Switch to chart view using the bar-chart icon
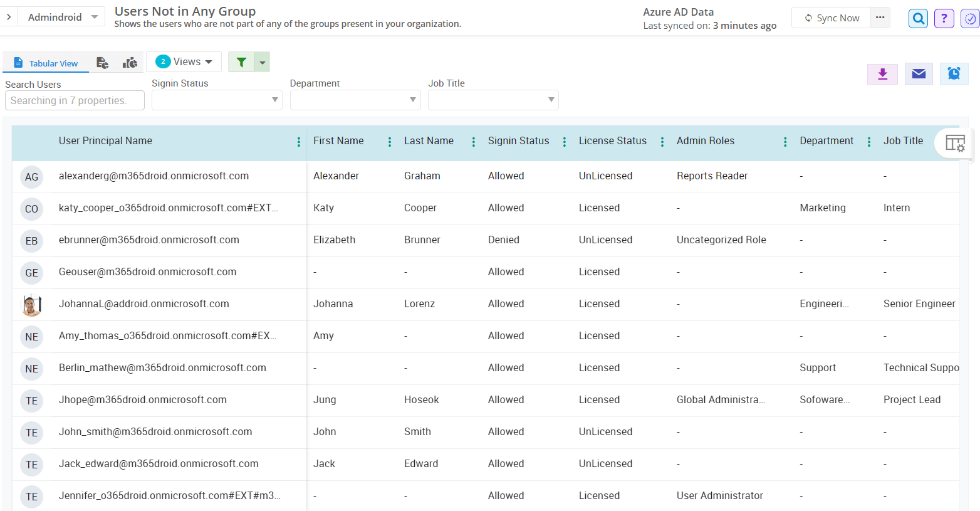This screenshot has height=511, width=980. pos(129,62)
